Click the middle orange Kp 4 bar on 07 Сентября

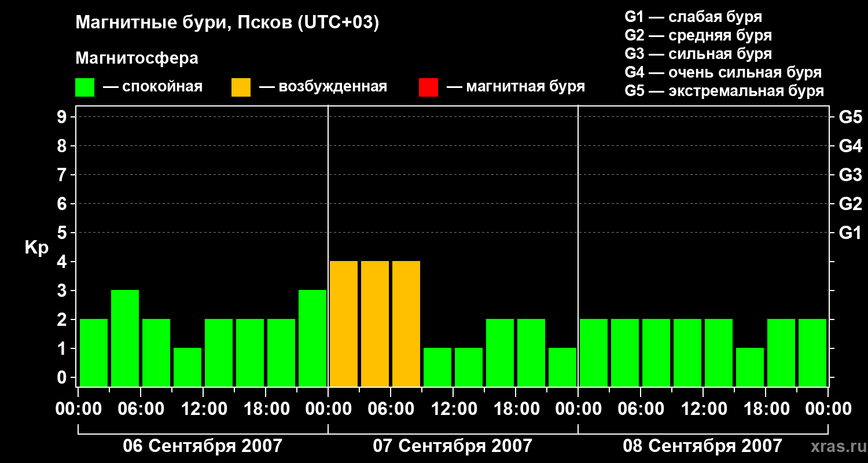[x=375, y=324]
